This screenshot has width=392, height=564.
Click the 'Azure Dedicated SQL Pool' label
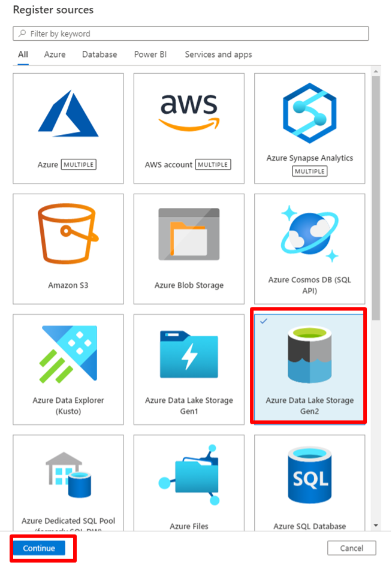click(68, 521)
